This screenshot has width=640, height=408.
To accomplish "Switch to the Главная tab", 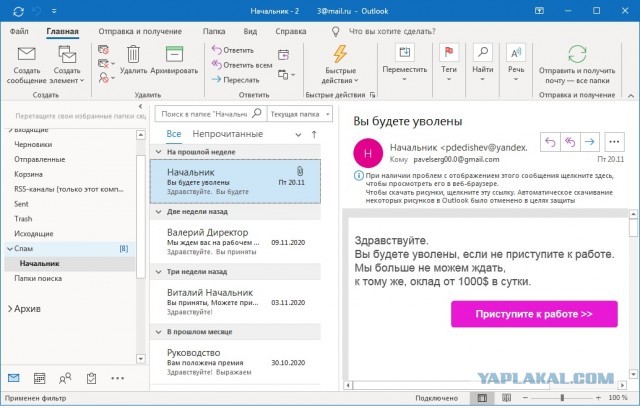I will [62, 31].
